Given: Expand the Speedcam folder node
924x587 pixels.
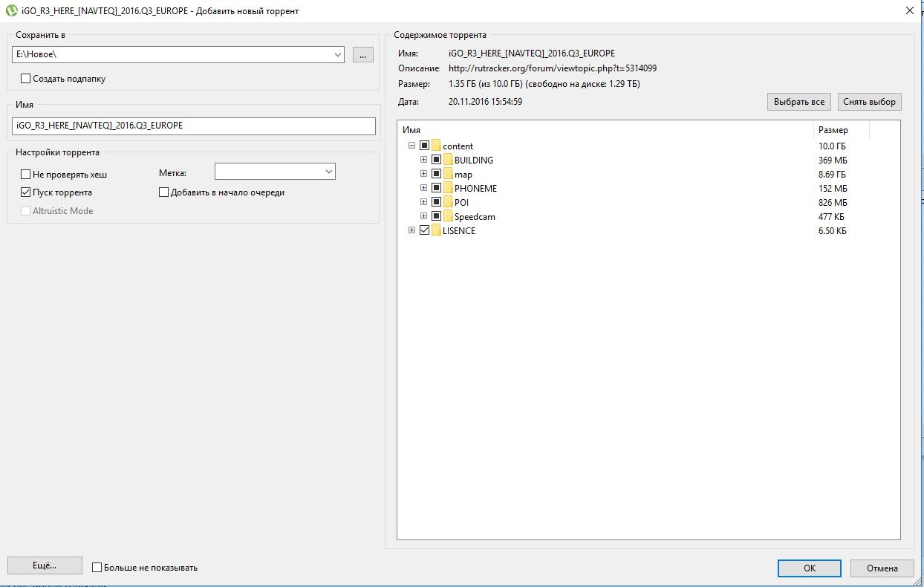Looking at the screenshot, I should (423, 216).
